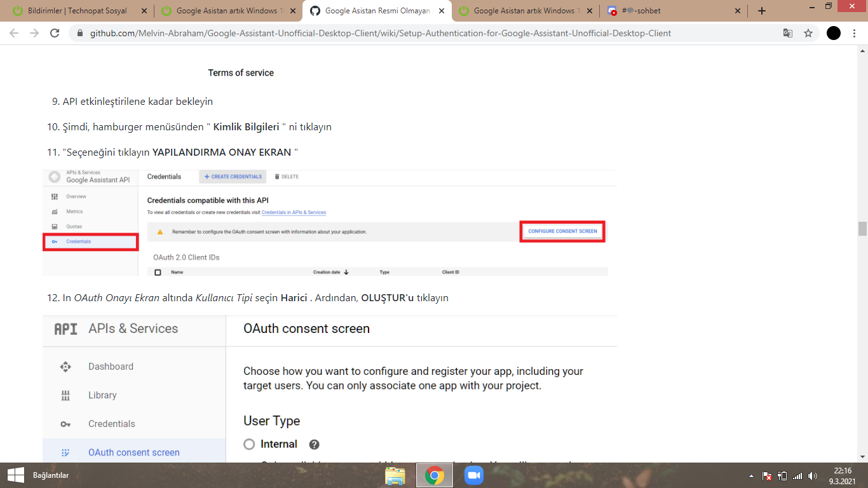Image resolution: width=868 pixels, height=488 pixels.
Task: Follow the Credentials in APIs & Services link
Action: click(x=294, y=212)
